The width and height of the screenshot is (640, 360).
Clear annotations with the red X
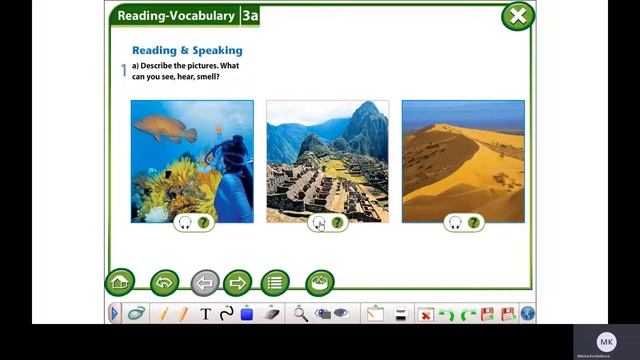[x=425, y=315]
